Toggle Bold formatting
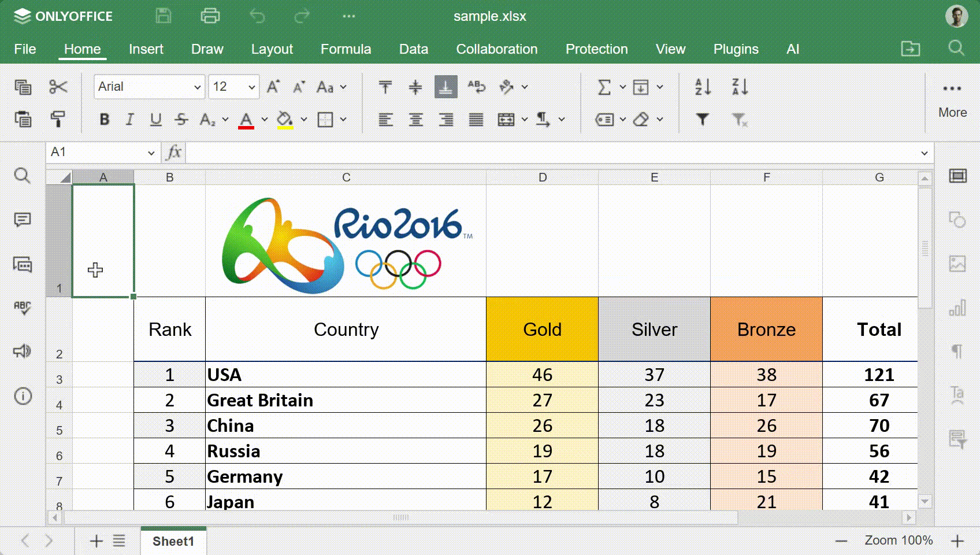980x555 pixels. (x=105, y=119)
